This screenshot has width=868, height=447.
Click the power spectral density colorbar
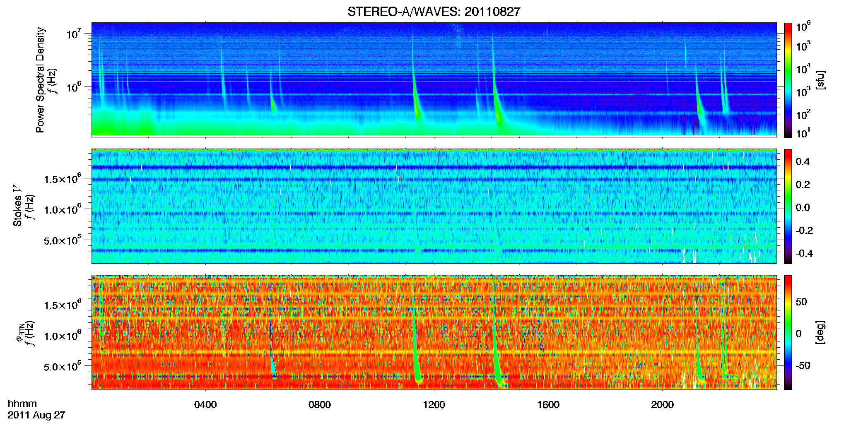coord(788,80)
